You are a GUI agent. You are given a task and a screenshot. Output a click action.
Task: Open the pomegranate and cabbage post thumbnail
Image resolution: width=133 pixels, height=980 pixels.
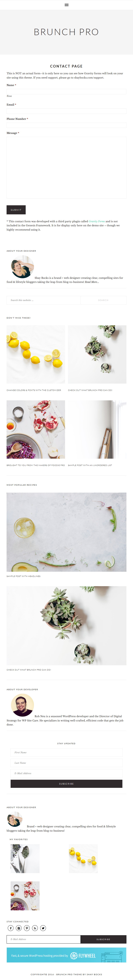tap(36, 430)
